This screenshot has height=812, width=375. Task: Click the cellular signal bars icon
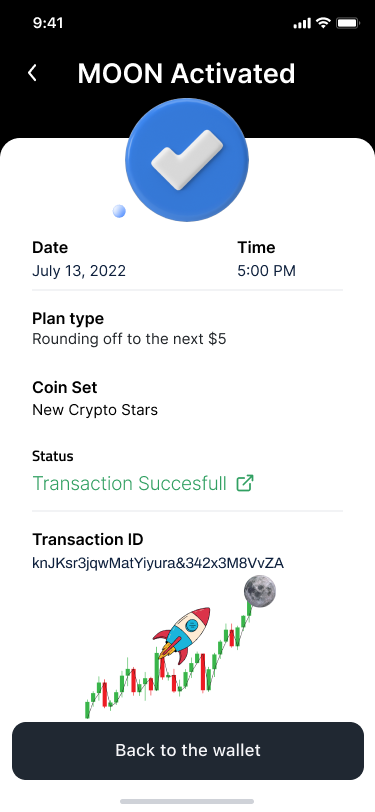(x=302, y=23)
